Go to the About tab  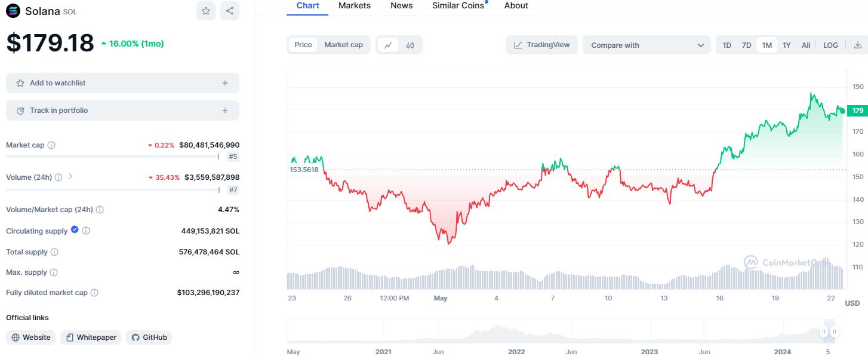(516, 6)
